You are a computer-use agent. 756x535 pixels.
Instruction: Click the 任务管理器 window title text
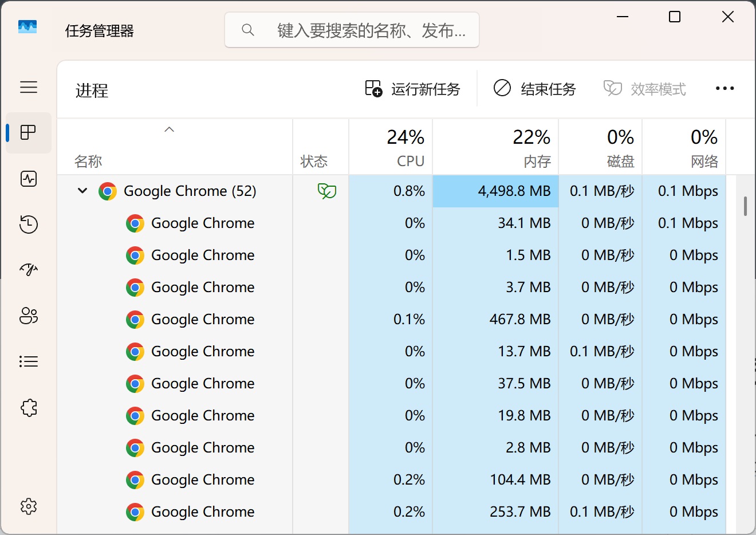click(100, 31)
